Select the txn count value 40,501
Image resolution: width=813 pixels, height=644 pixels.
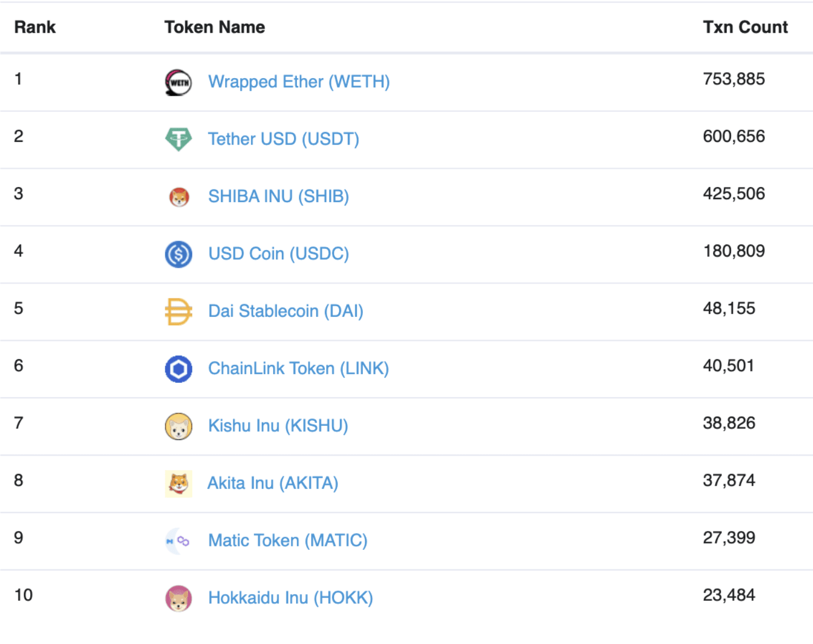point(729,366)
